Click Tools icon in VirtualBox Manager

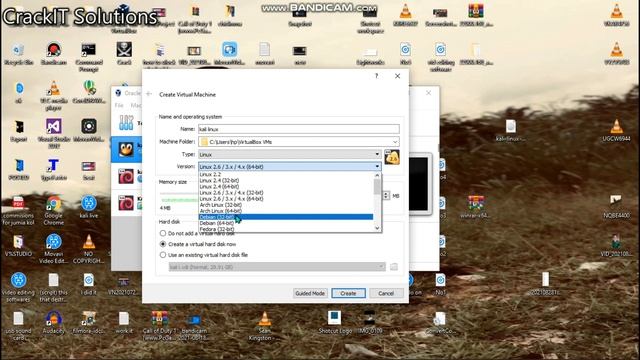[x=126, y=122]
